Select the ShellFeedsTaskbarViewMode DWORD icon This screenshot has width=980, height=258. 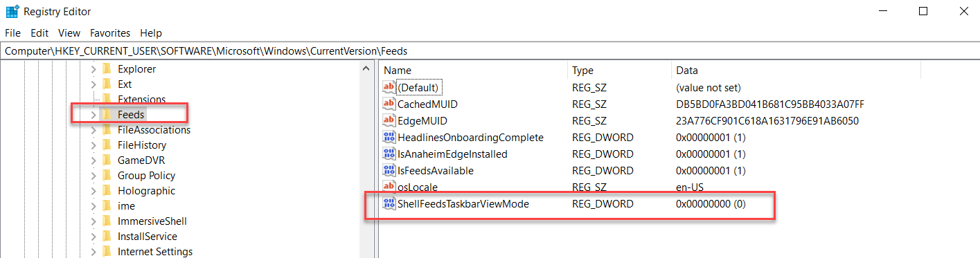coord(389,204)
